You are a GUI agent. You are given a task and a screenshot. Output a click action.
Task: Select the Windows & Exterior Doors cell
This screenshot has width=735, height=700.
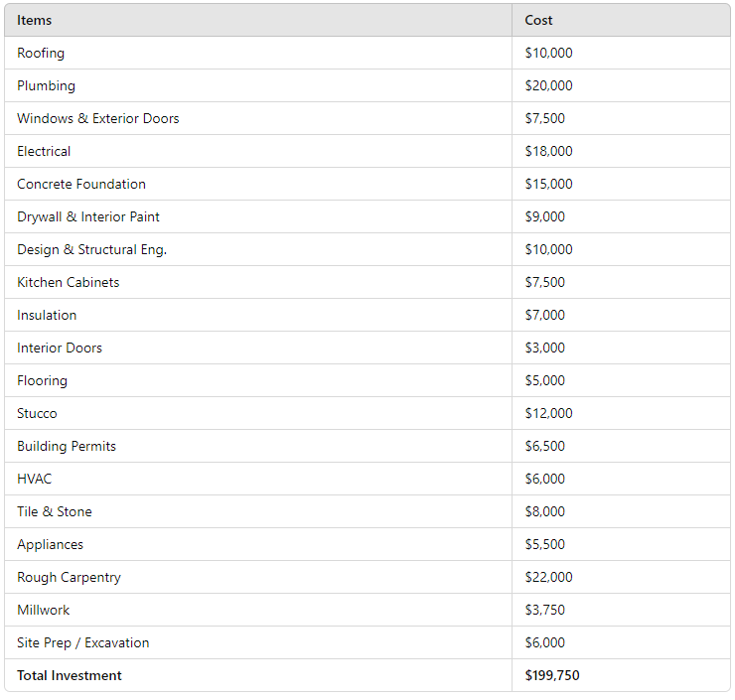click(x=98, y=118)
